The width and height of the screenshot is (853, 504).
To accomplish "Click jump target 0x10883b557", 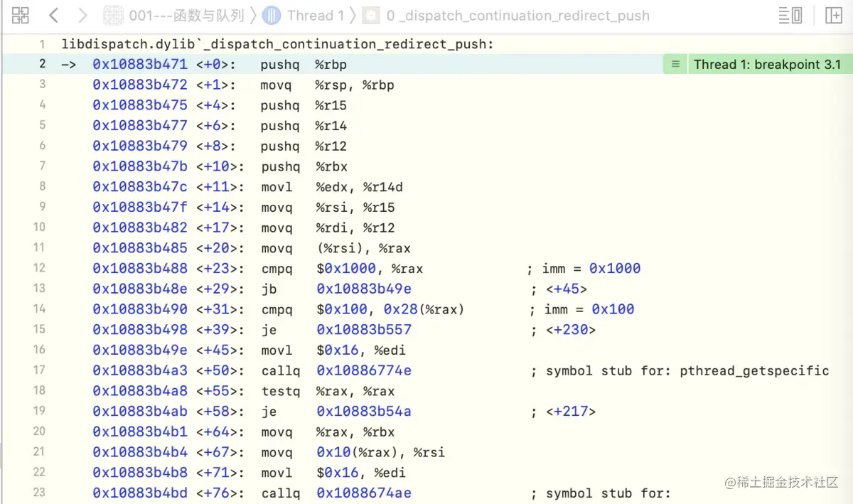I will point(364,330).
